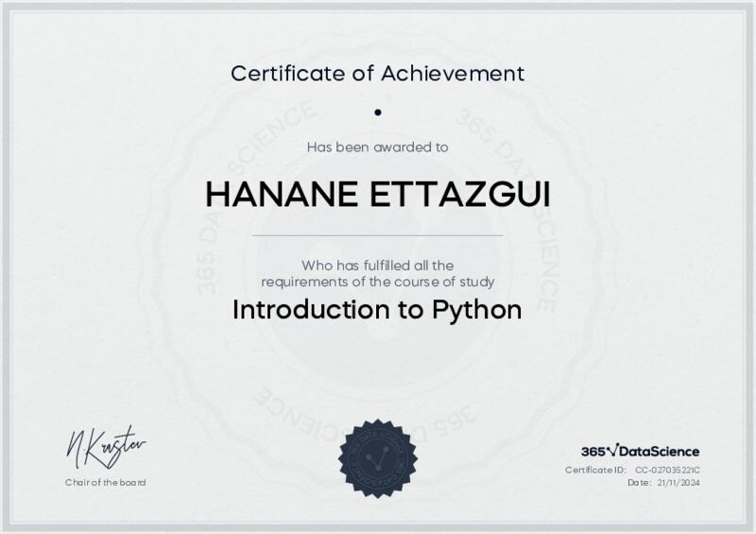Screen dimensions: 756x534
Task: Click the "Chair of the board" caption
Action: point(105,482)
